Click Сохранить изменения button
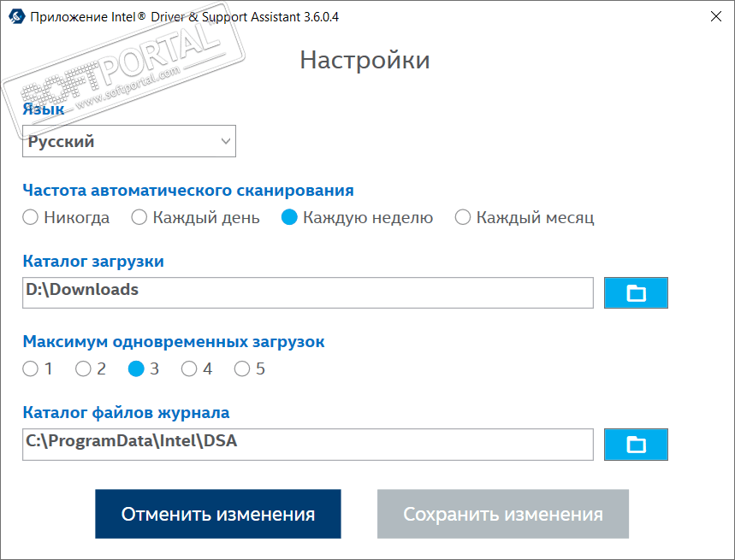 tap(503, 514)
